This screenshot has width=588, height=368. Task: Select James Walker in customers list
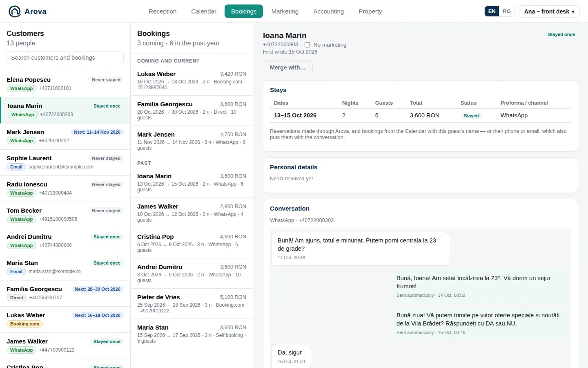click(x=65, y=346)
